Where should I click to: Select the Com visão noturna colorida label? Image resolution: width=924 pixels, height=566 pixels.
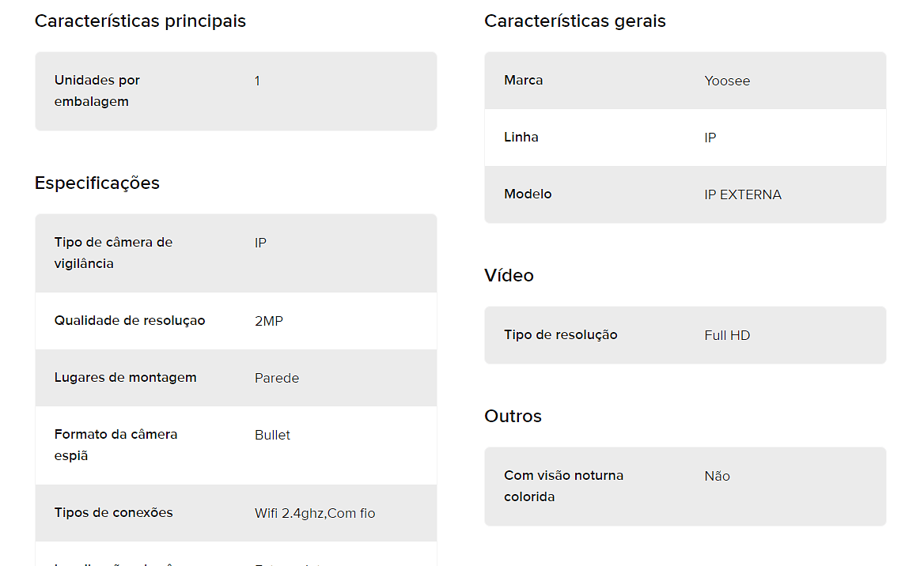563,486
